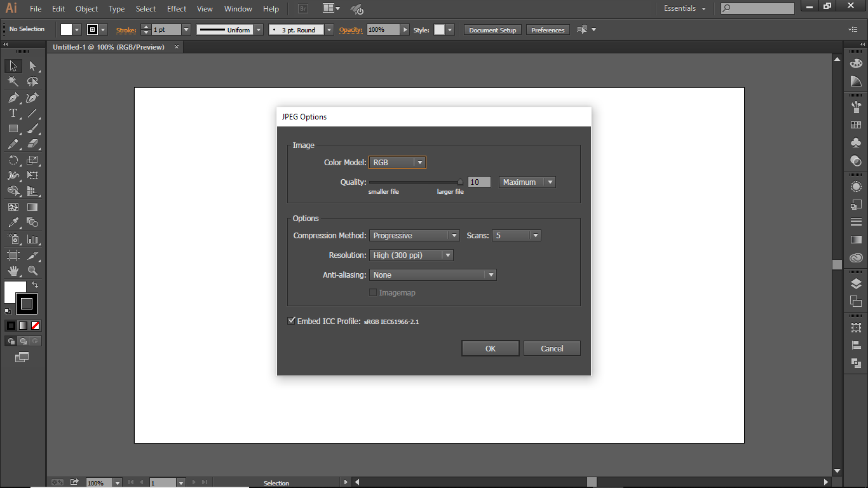Viewport: 868px width, 488px height.
Task: Click the Document Setup button
Action: click(x=492, y=29)
